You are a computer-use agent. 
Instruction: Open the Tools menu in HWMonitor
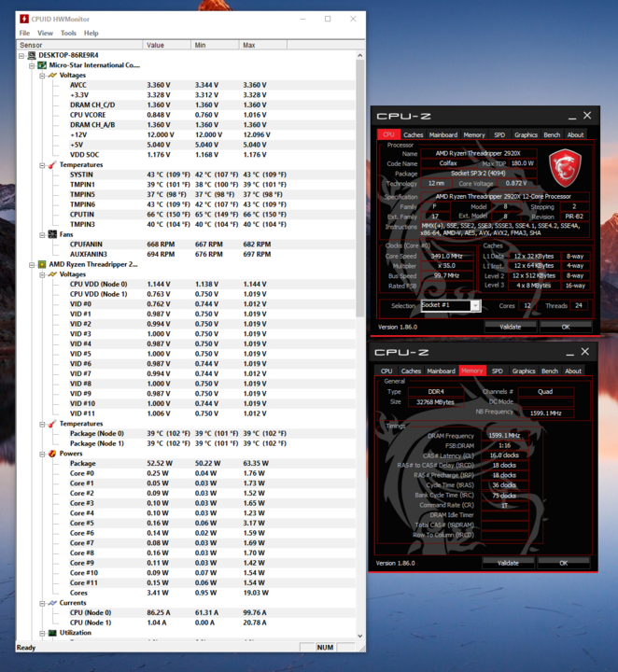[x=68, y=33]
